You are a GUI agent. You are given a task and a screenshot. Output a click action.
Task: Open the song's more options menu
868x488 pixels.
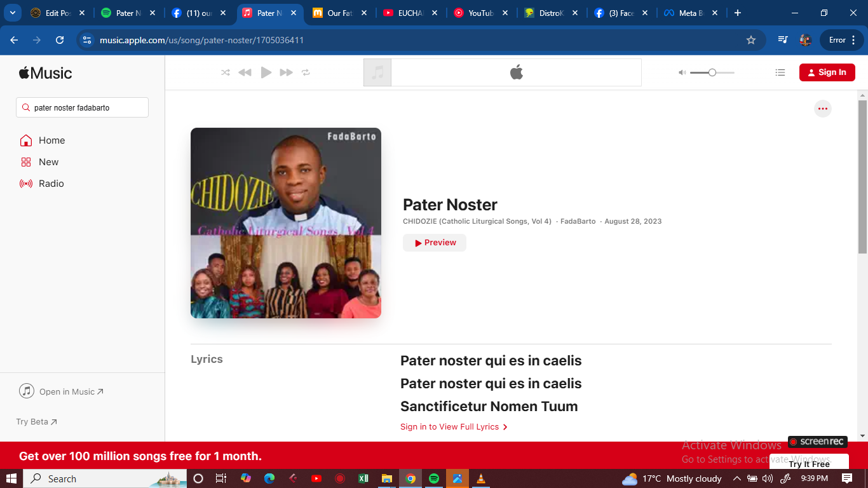(823, 109)
